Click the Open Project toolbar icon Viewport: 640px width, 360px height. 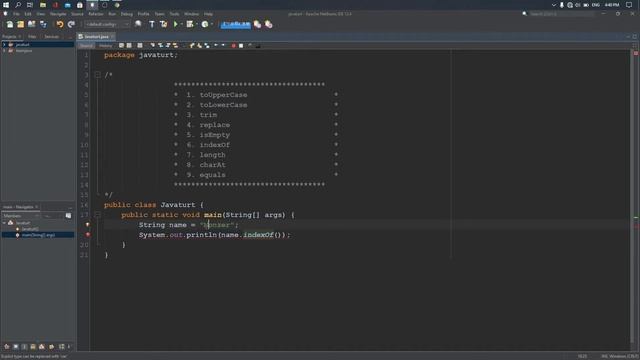(31, 24)
